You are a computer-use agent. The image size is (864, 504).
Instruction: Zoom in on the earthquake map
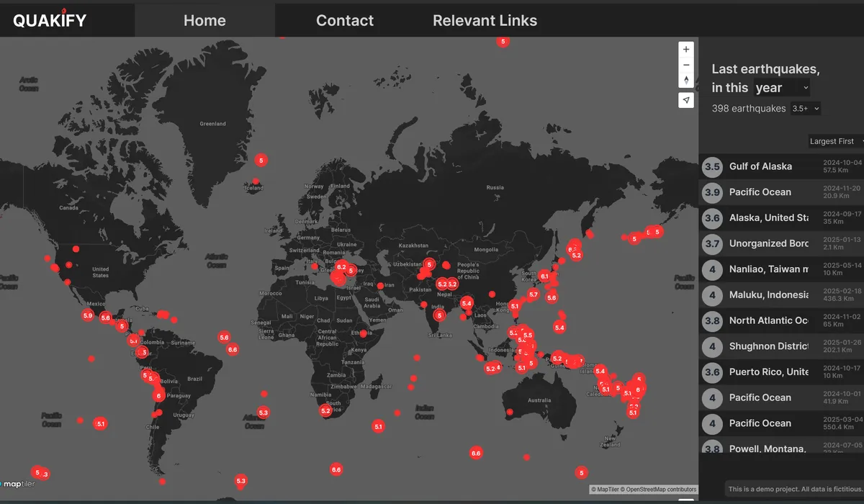(x=686, y=49)
